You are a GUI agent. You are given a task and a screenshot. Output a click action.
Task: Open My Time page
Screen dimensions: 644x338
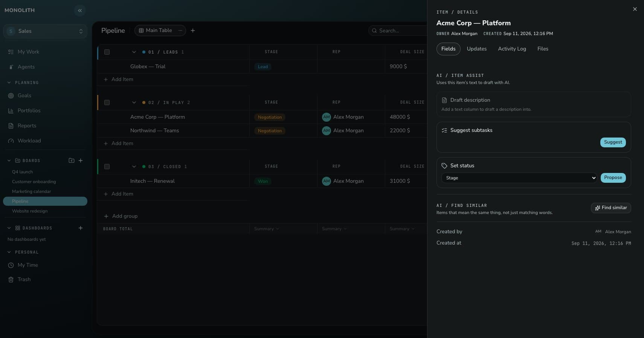click(x=45, y=265)
